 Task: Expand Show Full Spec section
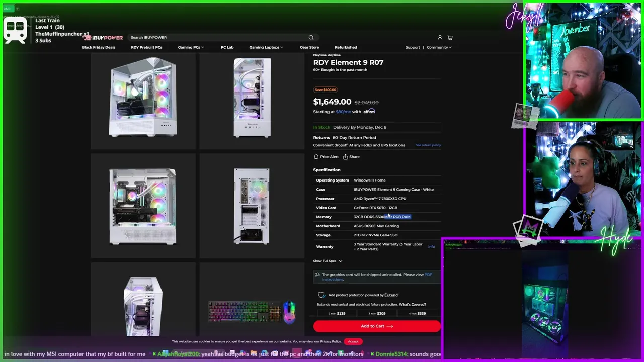(x=328, y=261)
